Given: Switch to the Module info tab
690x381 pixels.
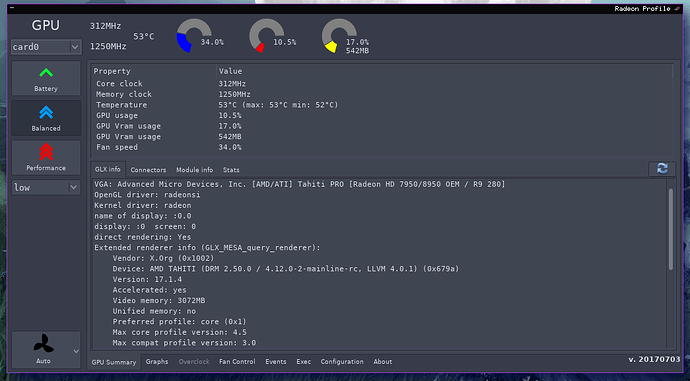Looking at the screenshot, I should 195,170.
